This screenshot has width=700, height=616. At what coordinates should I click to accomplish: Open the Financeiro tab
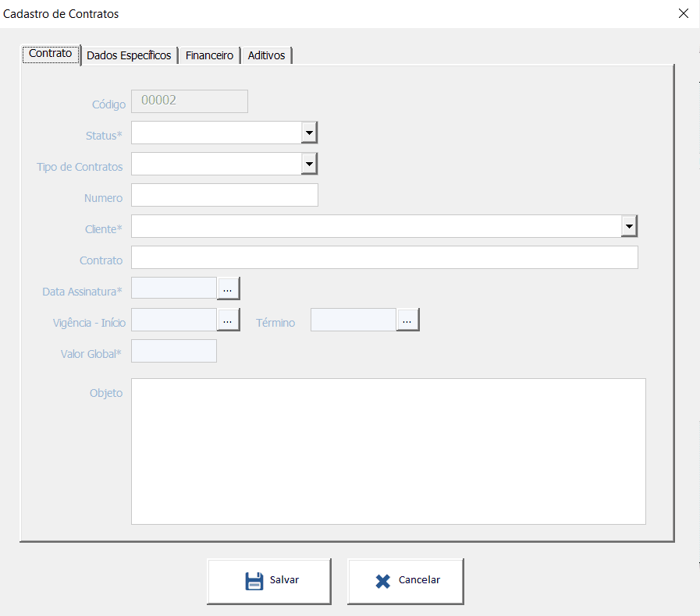click(209, 55)
